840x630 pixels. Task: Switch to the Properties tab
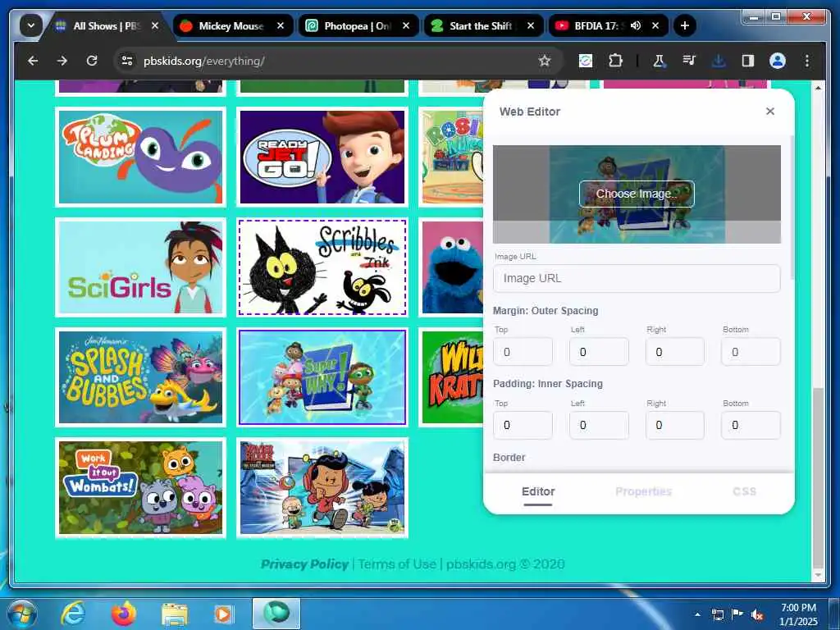(x=643, y=492)
